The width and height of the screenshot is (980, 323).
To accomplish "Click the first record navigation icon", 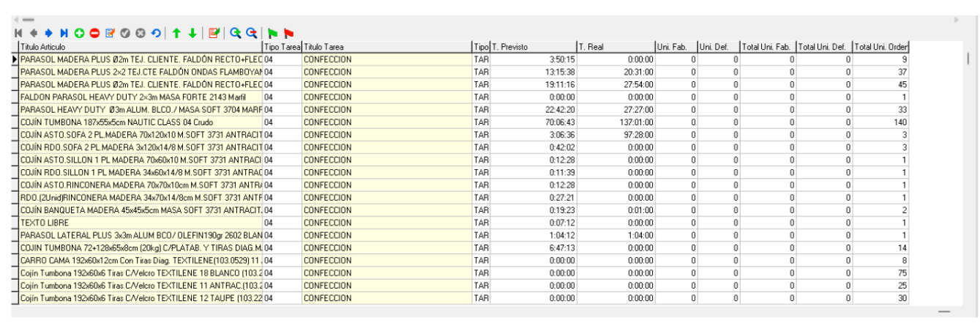I will coord(20,34).
